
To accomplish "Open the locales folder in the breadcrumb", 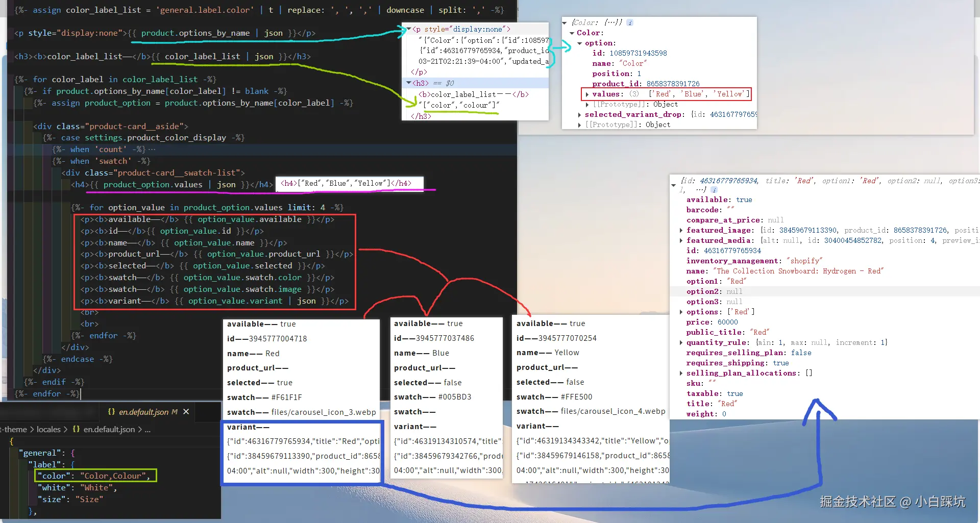I will pos(48,430).
